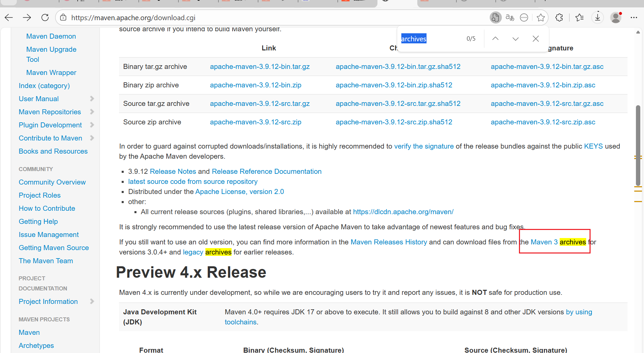Open the Maven Upgrade Tool link
The width and height of the screenshot is (644, 353).
click(51, 54)
